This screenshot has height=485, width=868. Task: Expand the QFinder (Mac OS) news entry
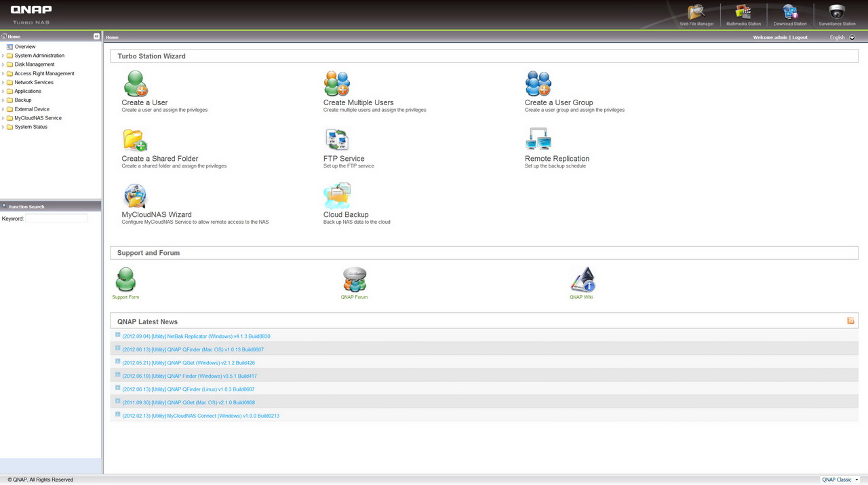click(x=118, y=348)
